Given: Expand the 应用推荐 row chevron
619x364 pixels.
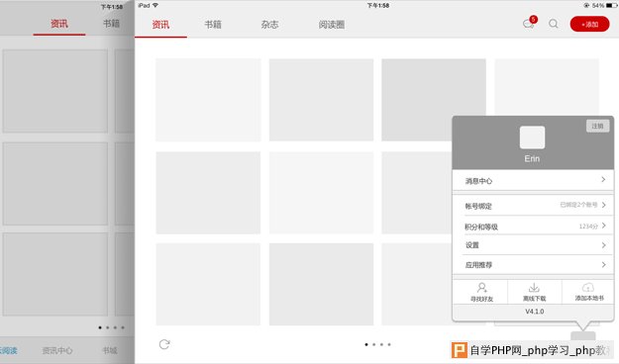Looking at the screenshot, I should pos(603,265).
